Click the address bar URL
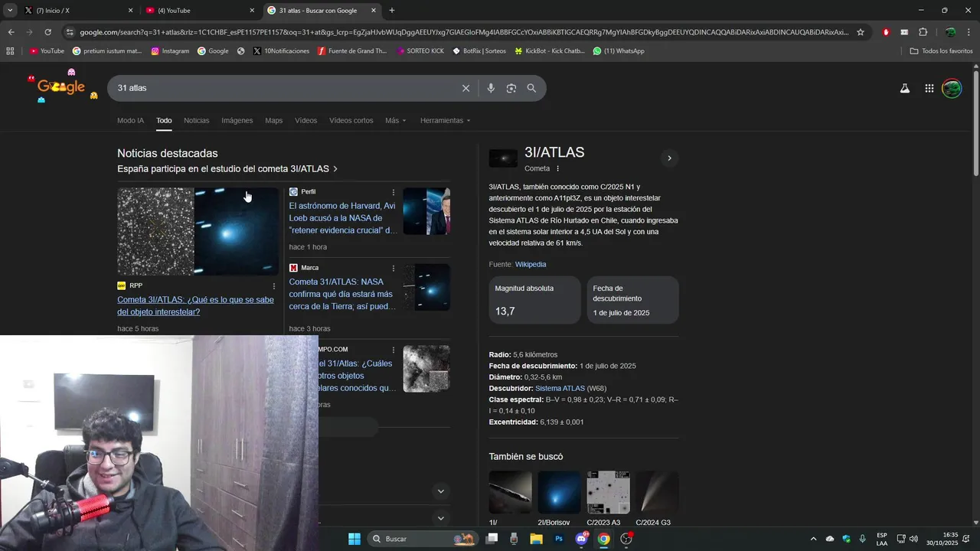Screen dimensions: 980x551 tap(464, 32)
